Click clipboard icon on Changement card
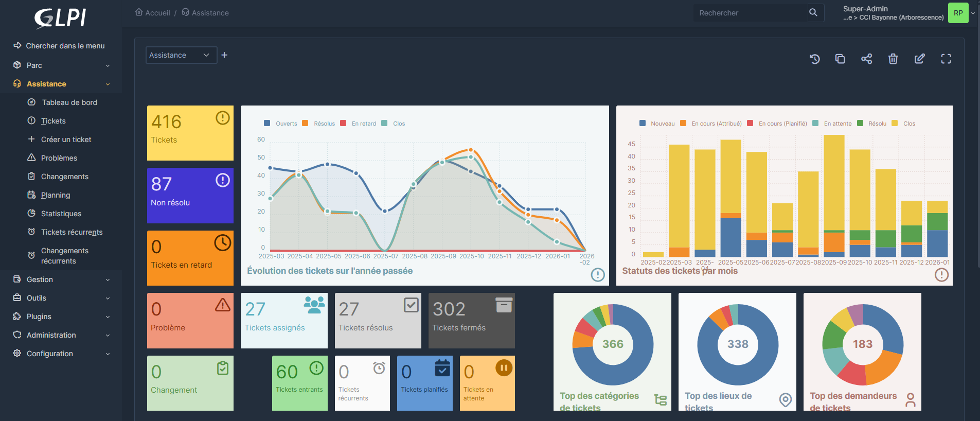Screen dimensions: 980x421 pyautogui.click(x=223, y=368)
